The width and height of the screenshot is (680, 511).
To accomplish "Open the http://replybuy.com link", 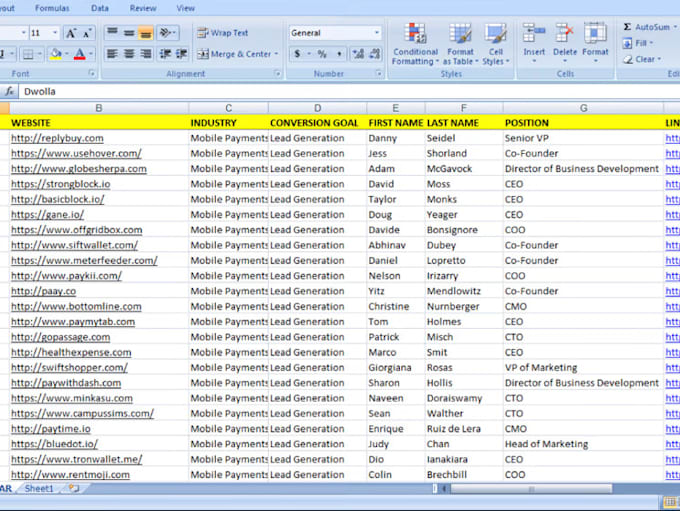I will (x=57, y=138).
